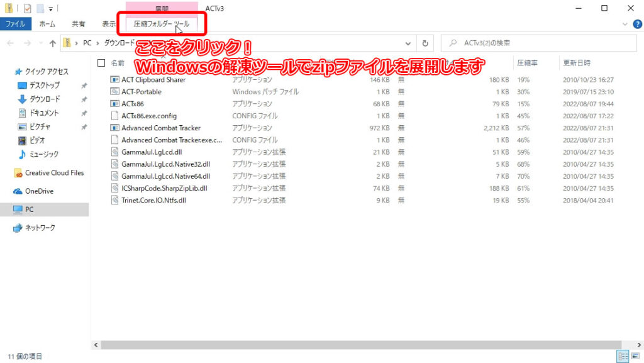Click the properties icon in quick access toolbar

click(27, 8)
